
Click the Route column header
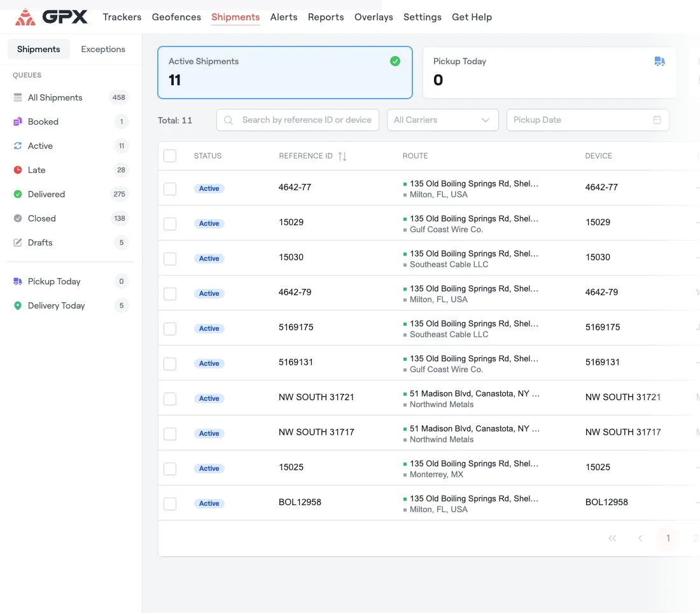(415, 156)
